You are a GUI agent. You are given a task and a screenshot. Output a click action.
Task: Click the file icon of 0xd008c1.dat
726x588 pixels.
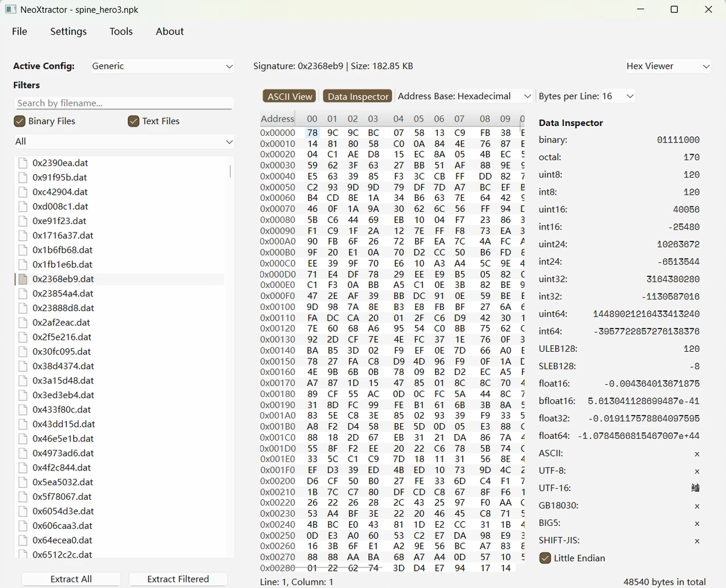point(23,206)
